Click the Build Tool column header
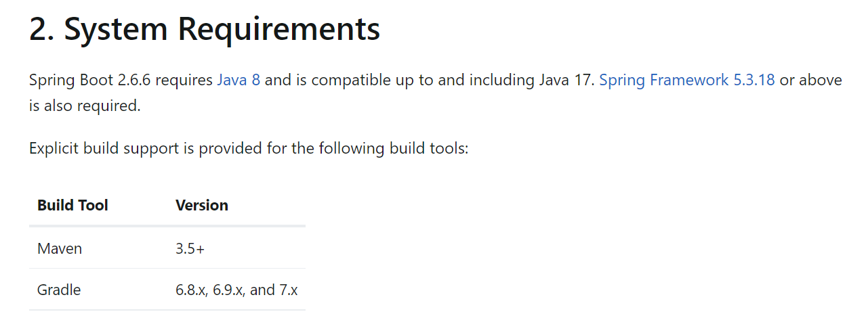Screen dimensions: 868x314 click(73, 206)
